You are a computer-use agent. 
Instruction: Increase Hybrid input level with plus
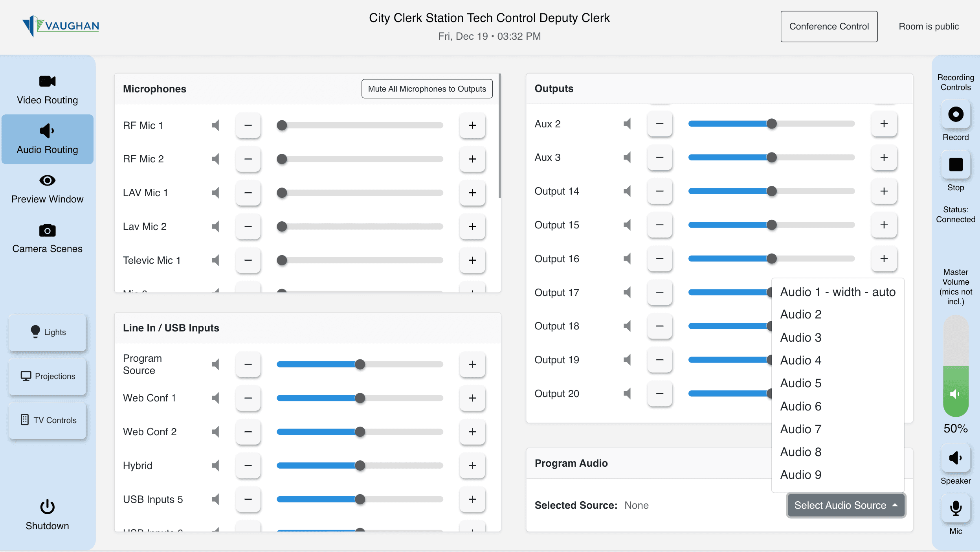472,466
